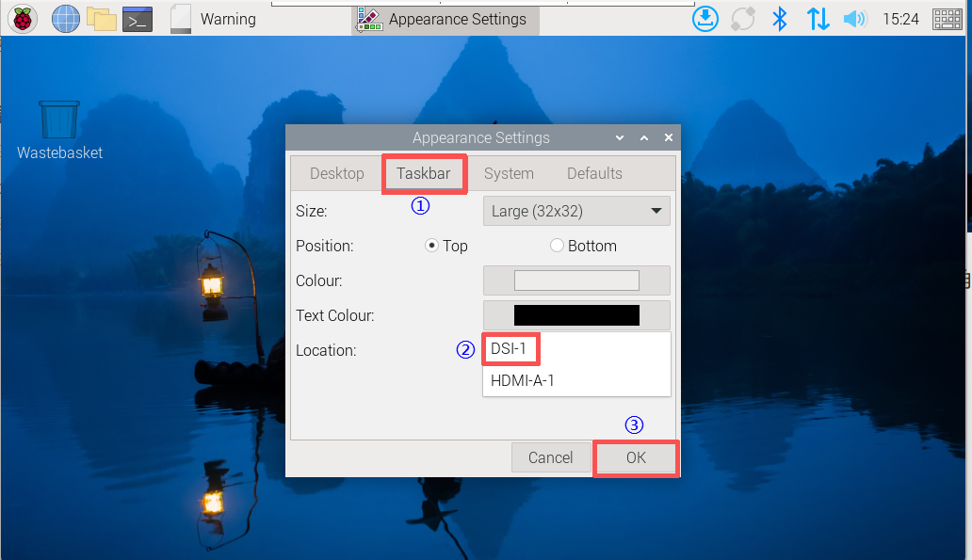Click the software update download icon

(705, 19)
